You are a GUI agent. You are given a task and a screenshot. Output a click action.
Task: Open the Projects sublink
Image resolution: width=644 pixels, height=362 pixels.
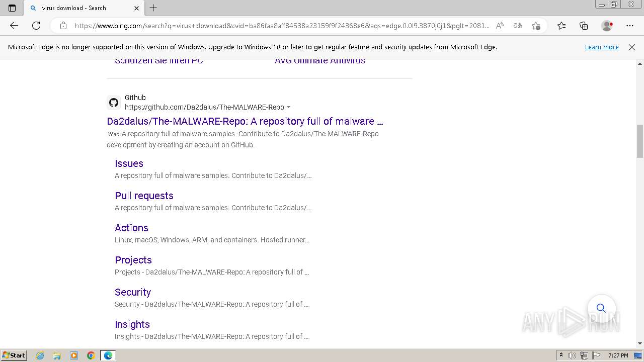[x=133, y=260]
